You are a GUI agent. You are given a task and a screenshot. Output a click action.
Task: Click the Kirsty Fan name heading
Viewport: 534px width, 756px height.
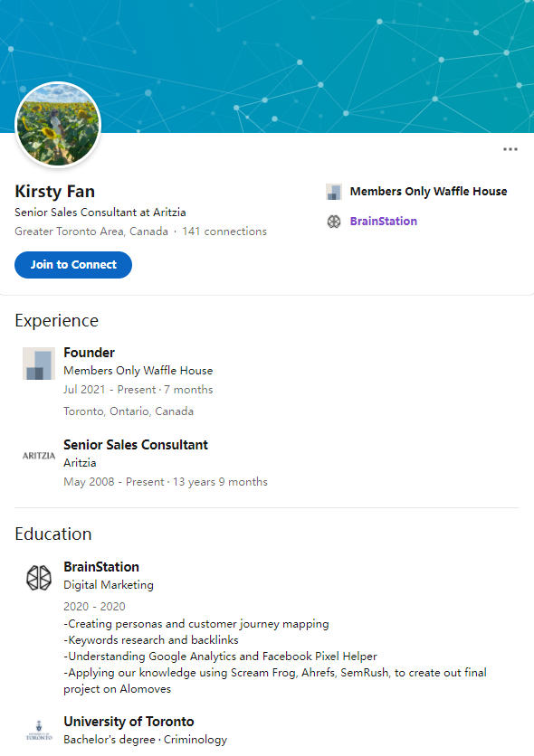click(54, 192)
